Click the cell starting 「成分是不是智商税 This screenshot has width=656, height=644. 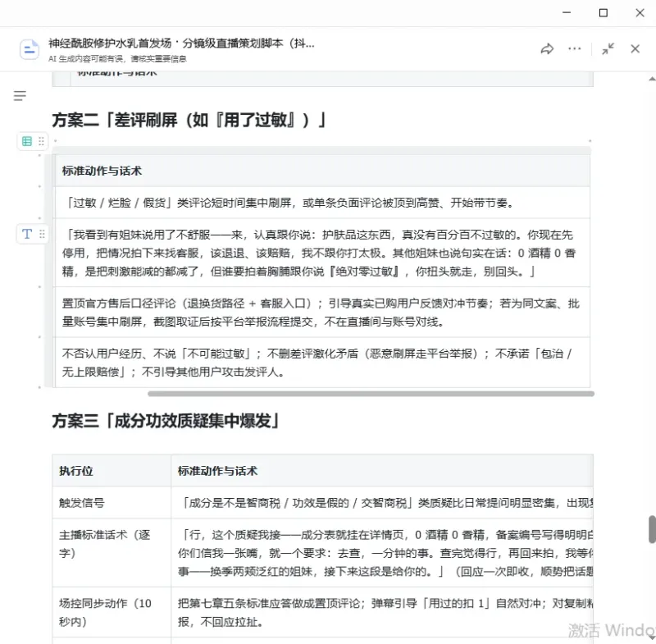click(382, 503)
